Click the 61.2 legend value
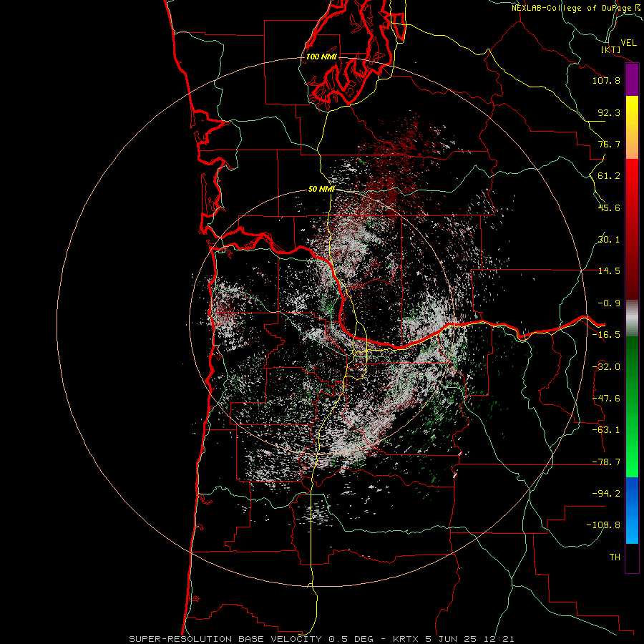 pos(609,176)
